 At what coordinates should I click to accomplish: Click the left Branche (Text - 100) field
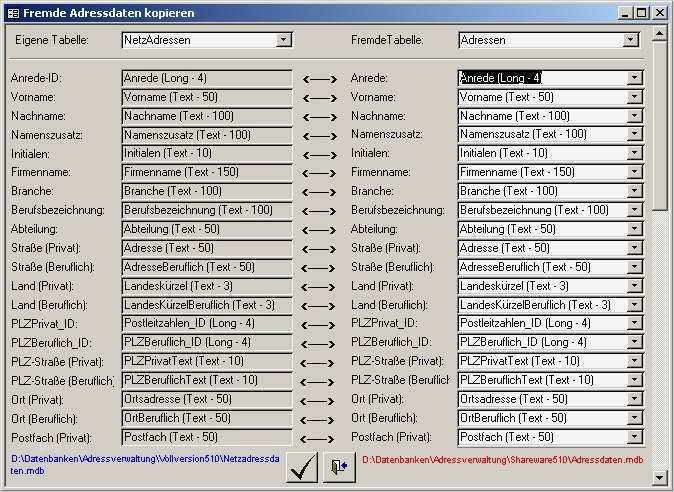click(207, 191)
